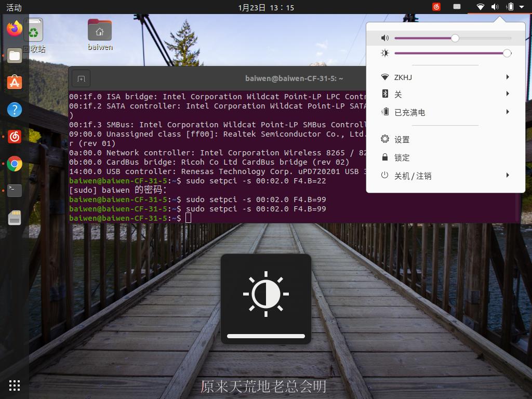Open Ubuntu Software from the dock
The image size is (532, 399).
point(14,82)
